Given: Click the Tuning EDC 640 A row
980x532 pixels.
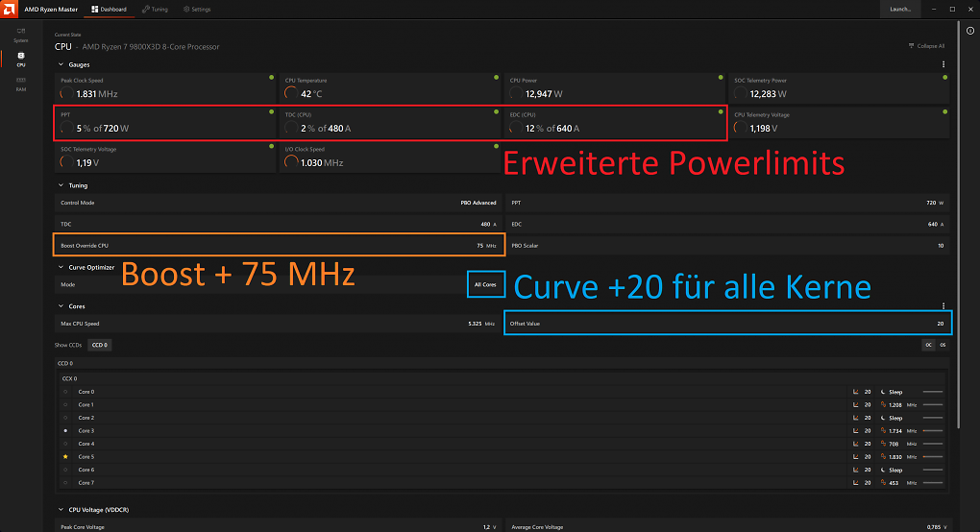Looking at the screenshot, I should point(727,224).
